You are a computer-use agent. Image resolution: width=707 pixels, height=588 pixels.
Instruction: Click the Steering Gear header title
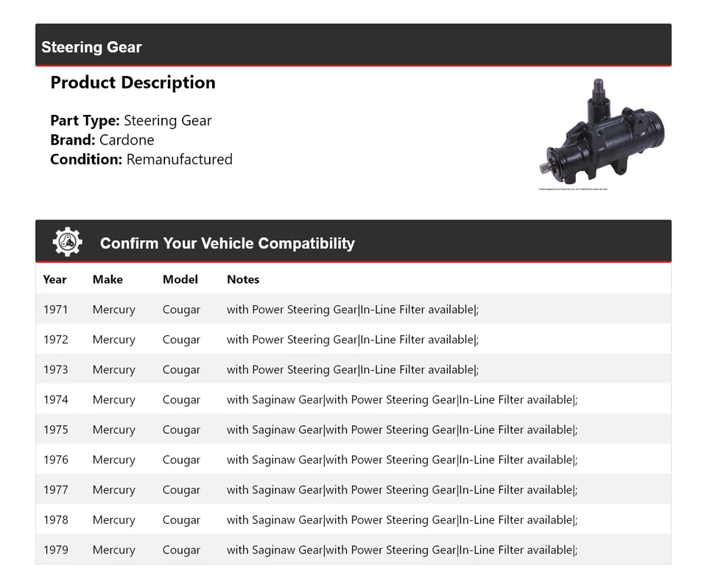pos(91,47)
